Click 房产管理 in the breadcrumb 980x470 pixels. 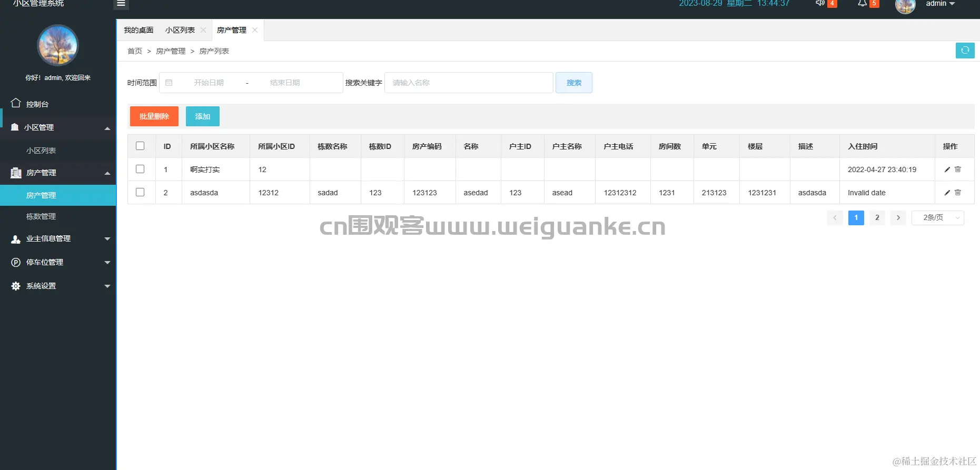171,51
